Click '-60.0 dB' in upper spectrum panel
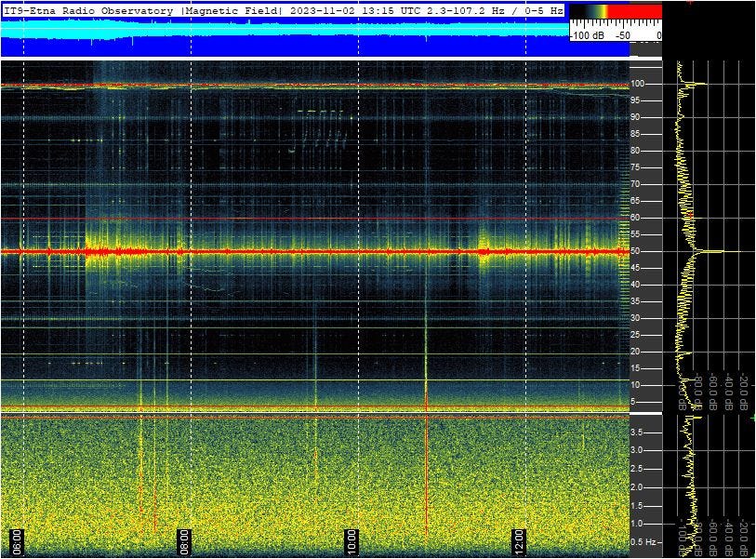 point(712,392)
